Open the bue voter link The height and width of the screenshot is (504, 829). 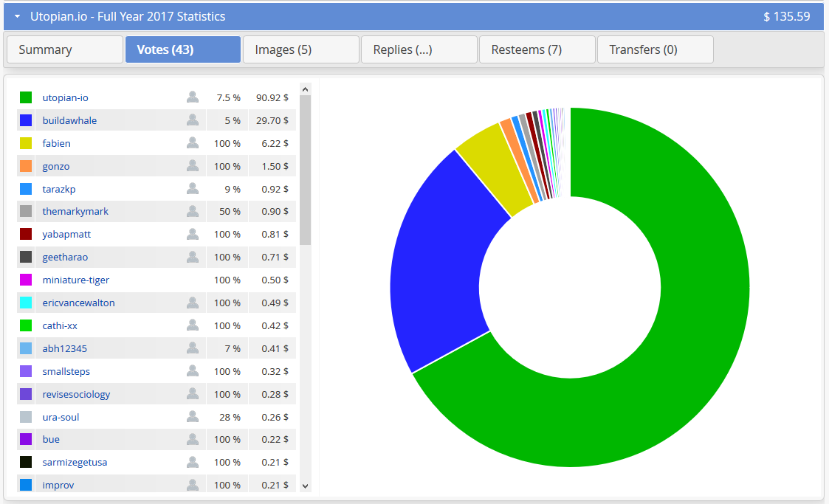point(51,440)
